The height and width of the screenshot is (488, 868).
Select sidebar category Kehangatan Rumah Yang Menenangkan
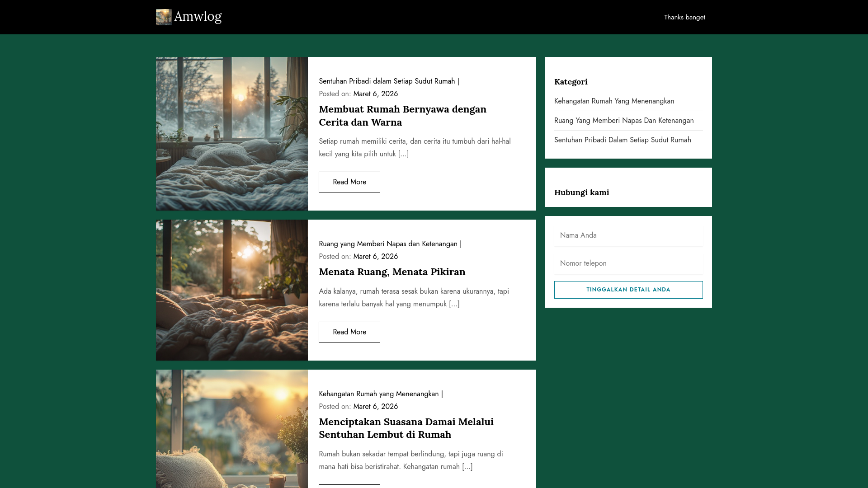point(614,101)
